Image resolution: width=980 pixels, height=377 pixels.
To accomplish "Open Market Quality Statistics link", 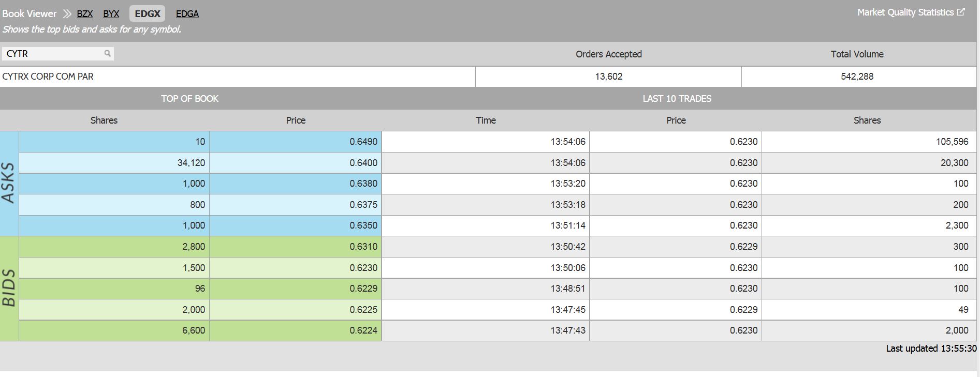I will pos(905,12).
